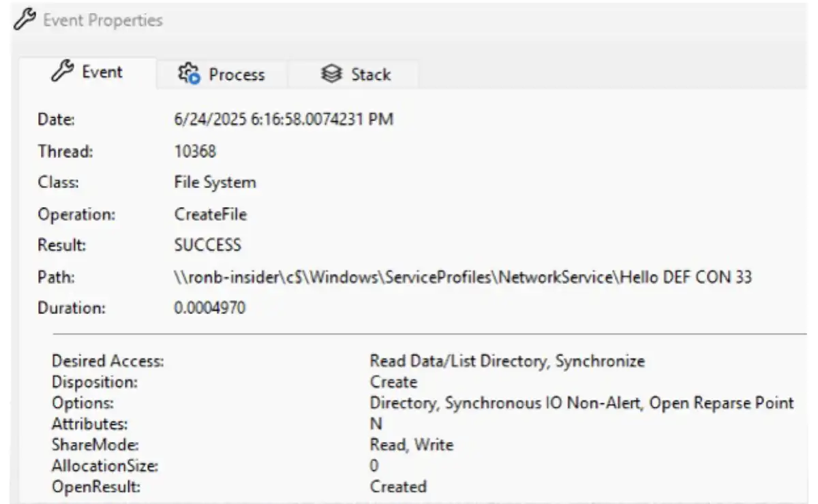818x504 pixels.
Task: Click the Date timestamp value
Action: pos(284,119)
